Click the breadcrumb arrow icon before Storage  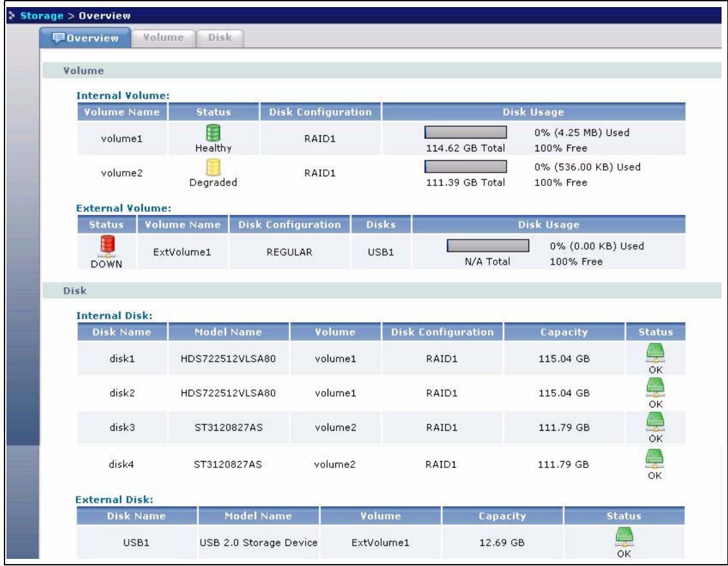point(12,16)
